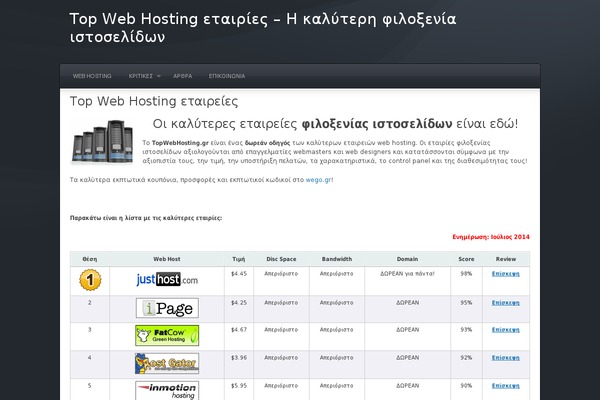The image size is (600, 400).
Task: Open Επίσκεψη link in inmotion row
Action: (505, 385)
